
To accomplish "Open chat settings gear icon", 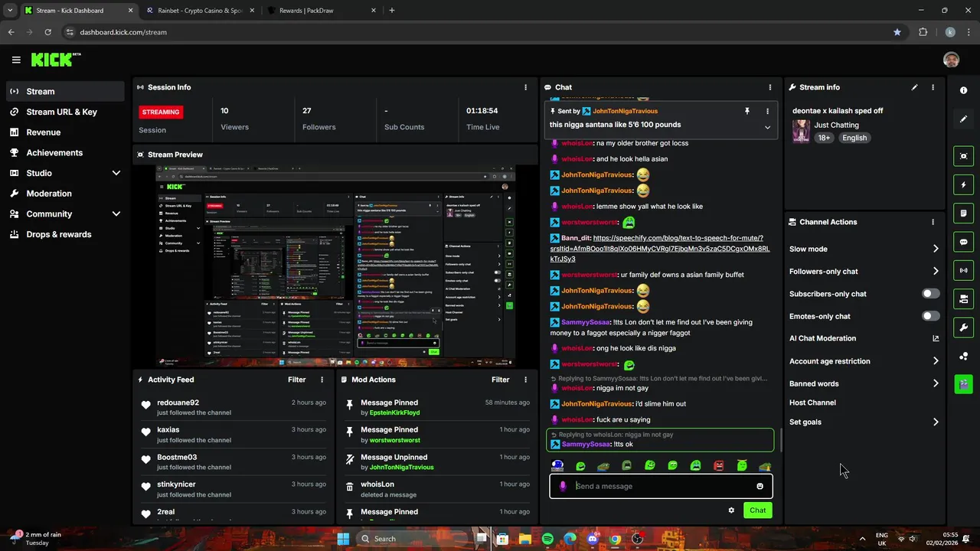I will 731,510.
